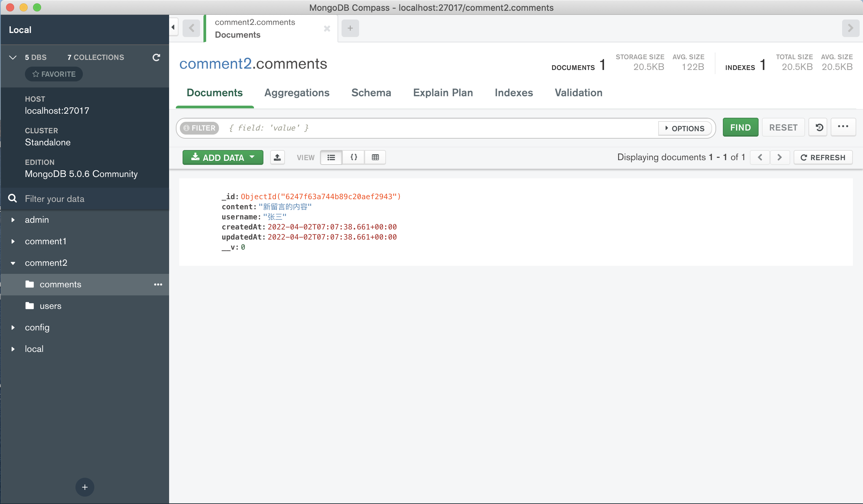Screen dimensions: 863x504
Task: Click the green FIND button
Action: pyautogui.click(x=740, y=128)
